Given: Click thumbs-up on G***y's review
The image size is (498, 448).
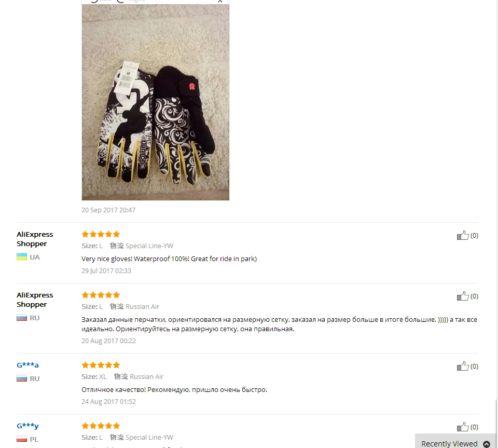Looking at the screenshot, I should coord(463,427).
